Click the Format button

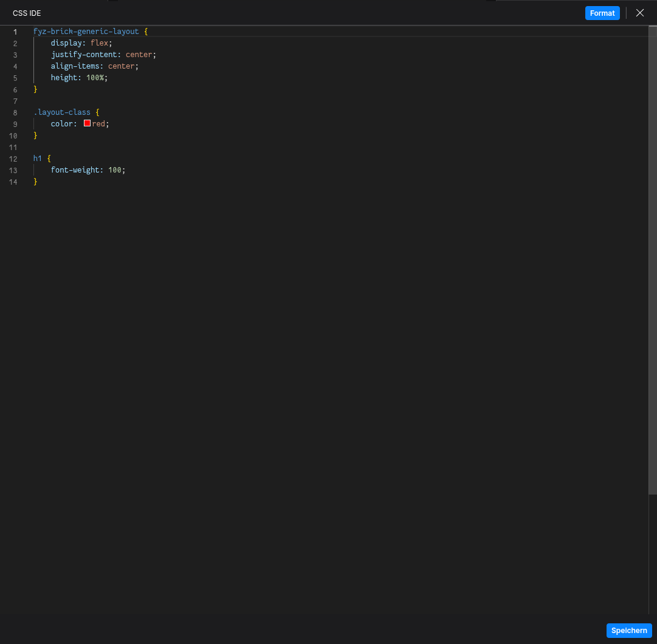click(602, 13)
